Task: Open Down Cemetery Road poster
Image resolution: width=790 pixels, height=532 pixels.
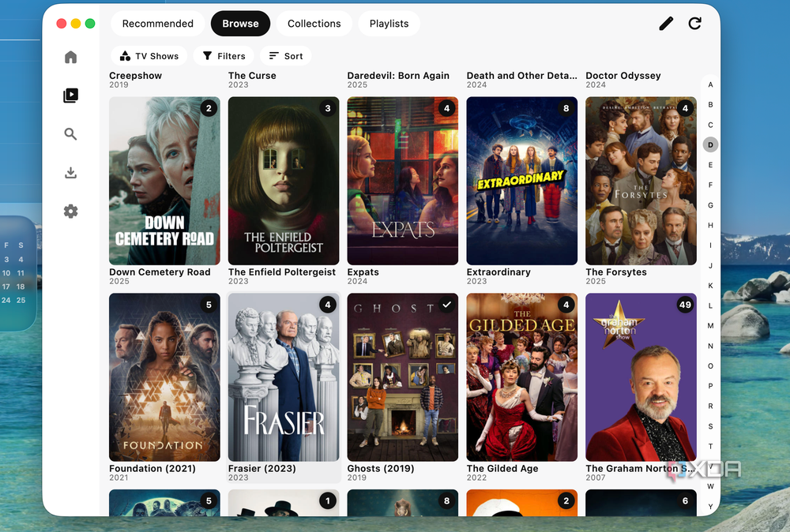Action: tap(165, 181)
